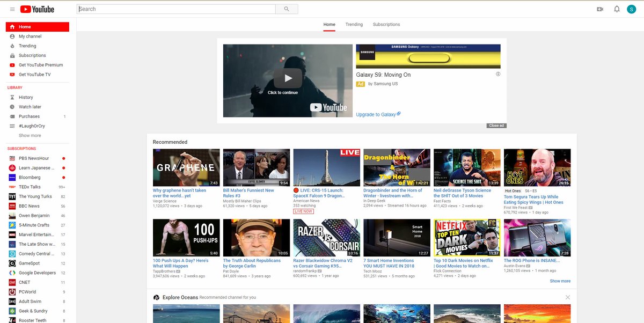
Task: Open the Razer vs Corsair thumbnail
Action: click(327, 238)
